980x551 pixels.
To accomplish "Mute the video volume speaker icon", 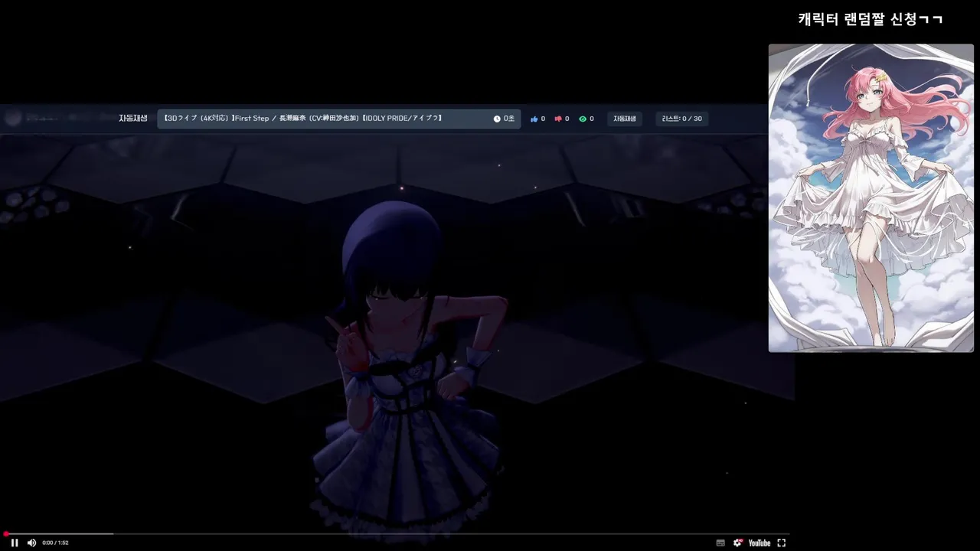I will coord(31,543).
